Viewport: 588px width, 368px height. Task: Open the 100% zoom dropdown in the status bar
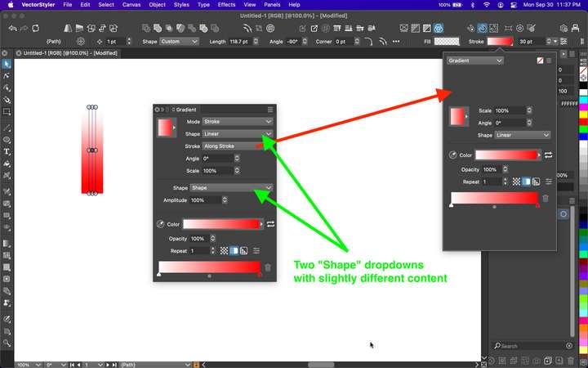(x=29, y=365)
